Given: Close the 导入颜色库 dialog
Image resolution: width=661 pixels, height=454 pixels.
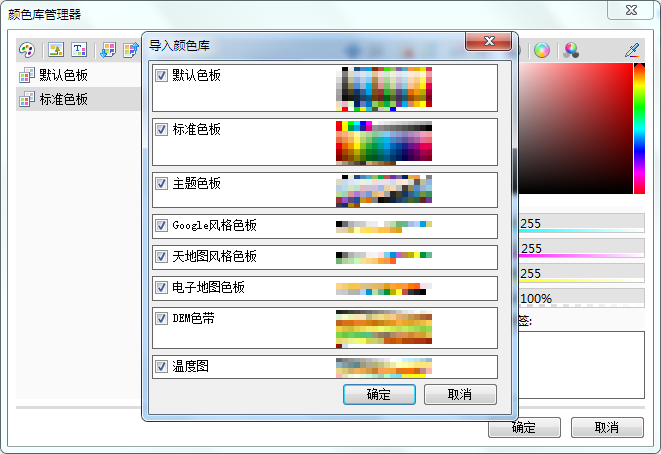Looking at the screenshot, I should (x=489, y=42).
